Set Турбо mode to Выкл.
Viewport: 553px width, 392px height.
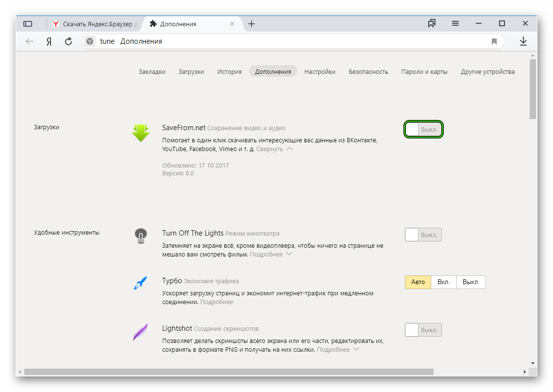point(471,282)
